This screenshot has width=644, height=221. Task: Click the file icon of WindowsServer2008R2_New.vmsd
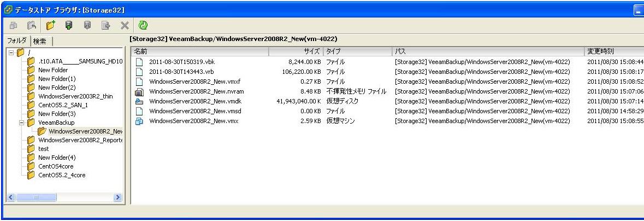139,111
